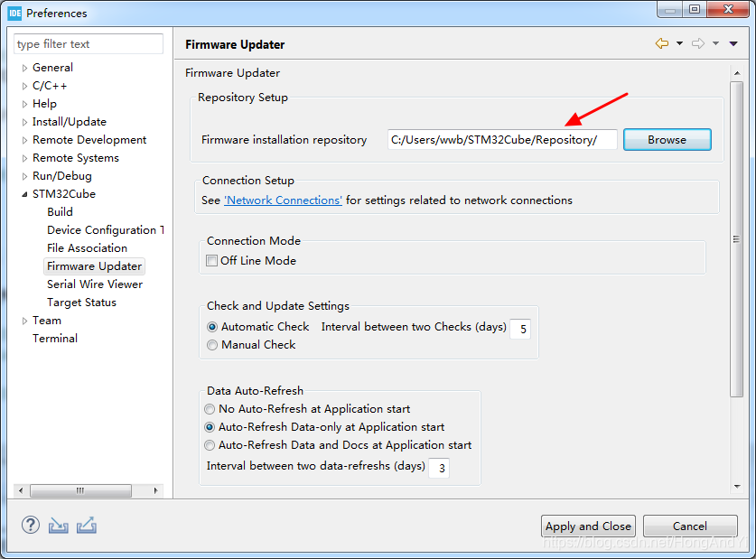
Task: Open the back history dropdown arrow
Action: [679, 43]
